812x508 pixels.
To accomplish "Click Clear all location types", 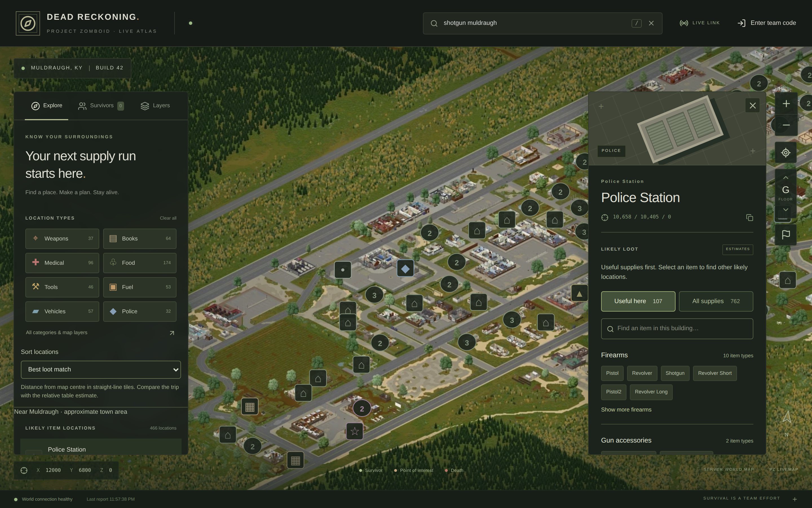I will click(x=168, y=218).
